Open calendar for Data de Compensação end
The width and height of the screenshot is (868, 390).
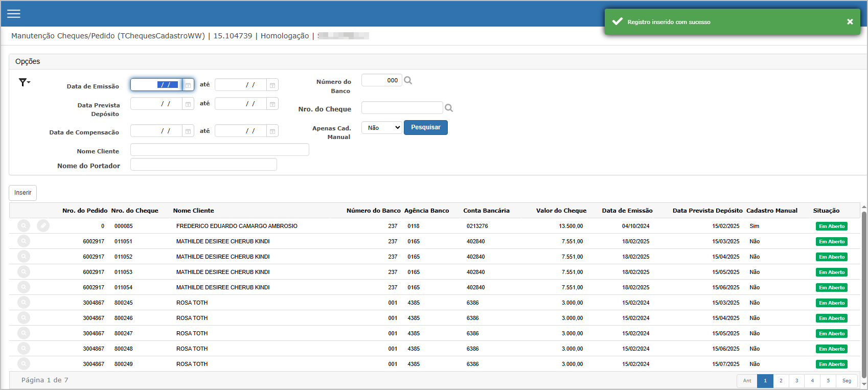point(272,131)
